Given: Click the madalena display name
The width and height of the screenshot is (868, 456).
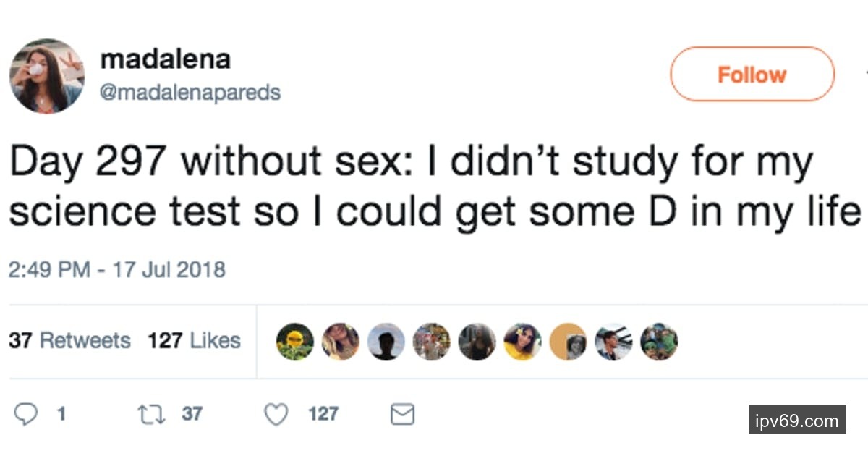Looking at the screenshot, I should click(165, 59).
